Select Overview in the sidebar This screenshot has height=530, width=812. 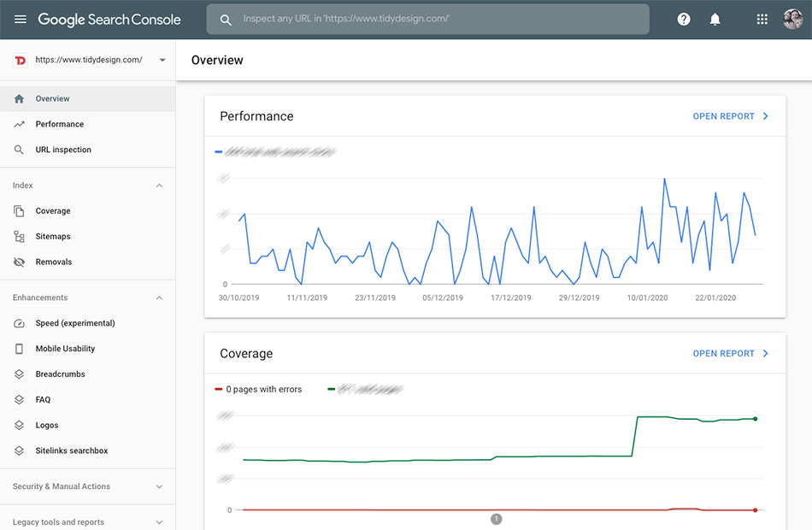coord(87,98)
